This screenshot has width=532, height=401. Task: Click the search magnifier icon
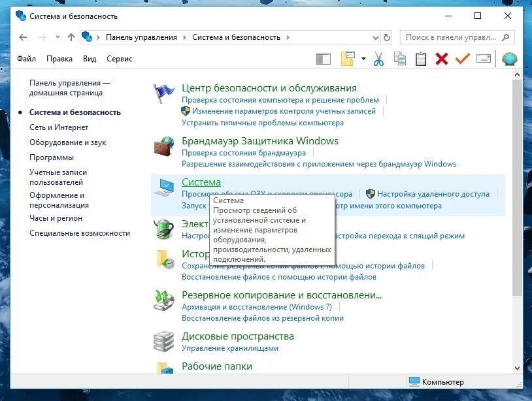pyautogui.click(x=506, y=37)
